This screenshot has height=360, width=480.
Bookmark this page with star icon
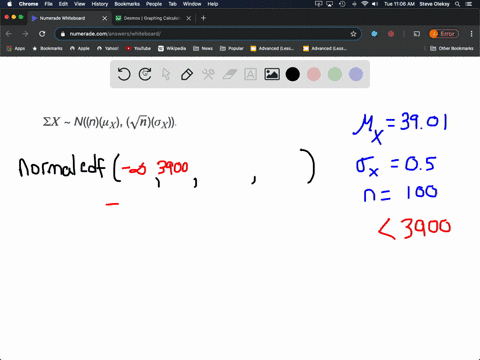pos(353,34)
